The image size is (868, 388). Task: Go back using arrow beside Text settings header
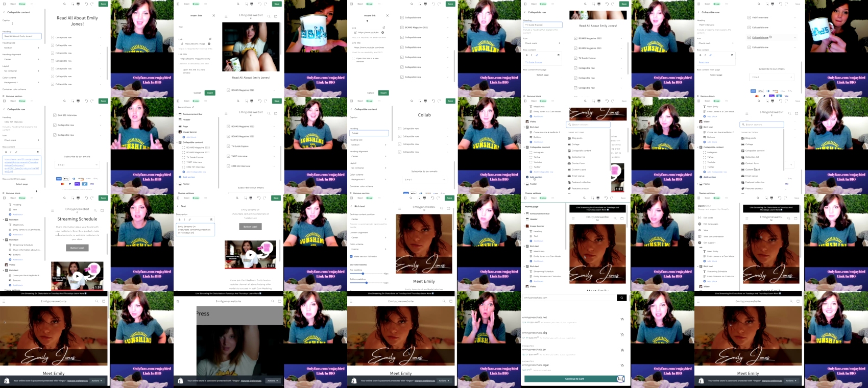178,206
